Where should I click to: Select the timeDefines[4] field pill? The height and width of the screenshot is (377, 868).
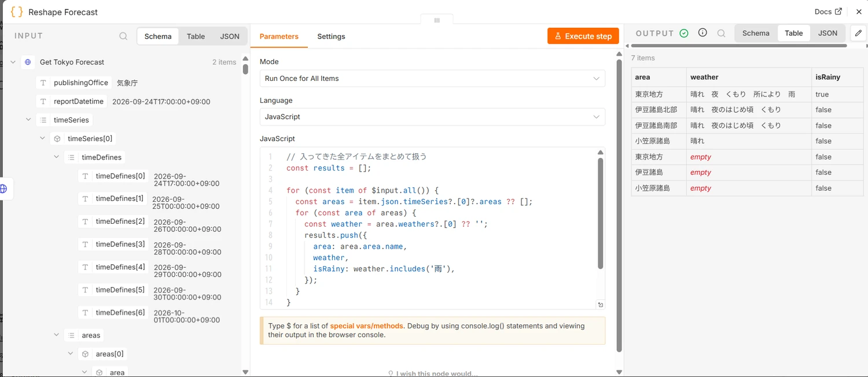coord(113,267)
